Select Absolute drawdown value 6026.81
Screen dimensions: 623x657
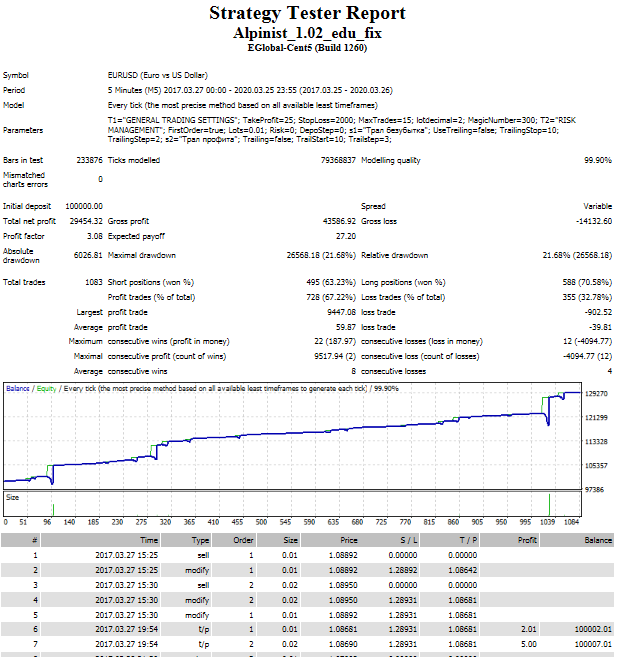88,256
